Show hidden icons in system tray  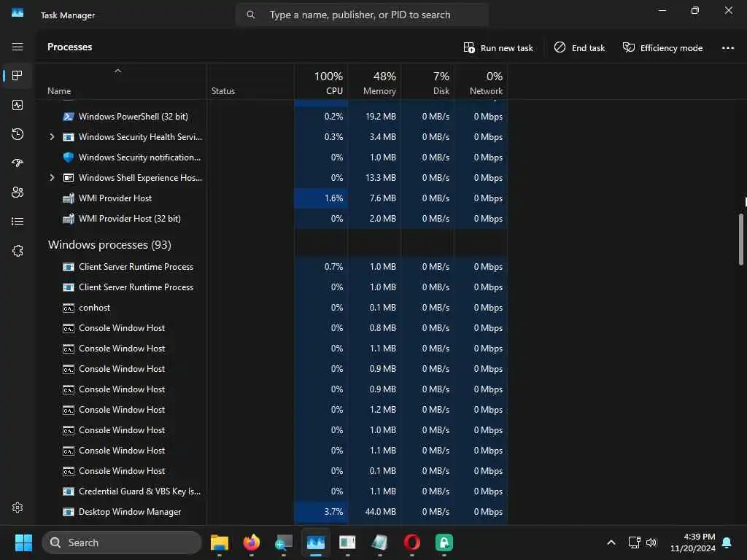click(611, 542)
